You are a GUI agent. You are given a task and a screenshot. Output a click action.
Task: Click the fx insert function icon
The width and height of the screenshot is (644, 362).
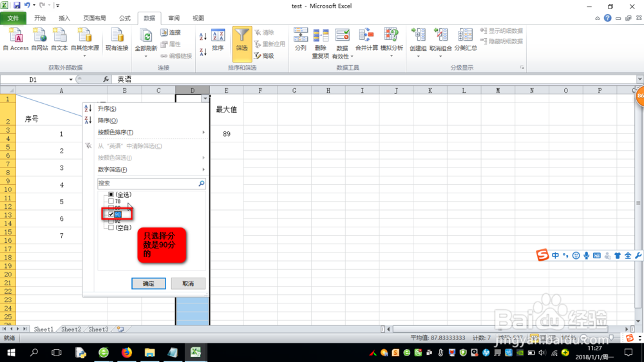106,79
